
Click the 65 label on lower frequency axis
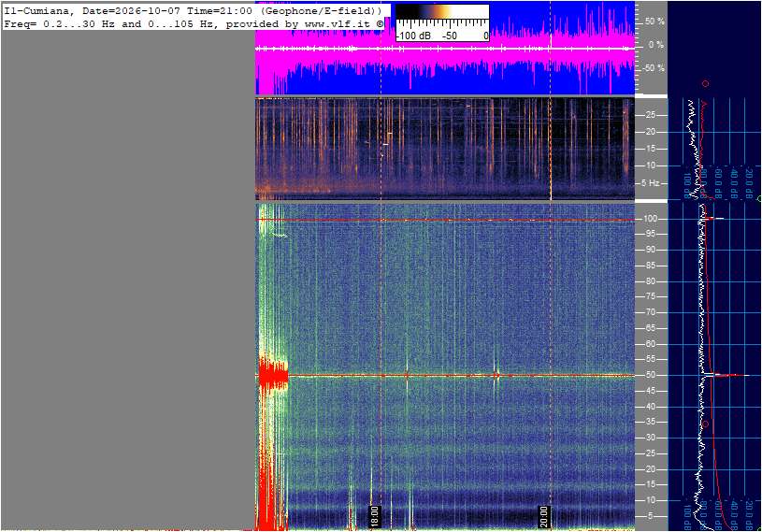click(650, 328)
